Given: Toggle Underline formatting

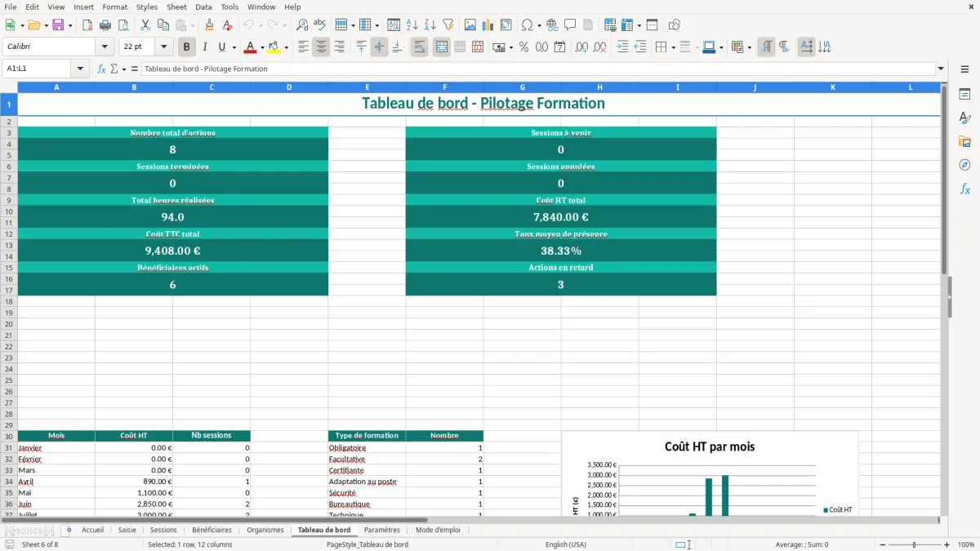Looking at the screenshot, I should 221,47.
